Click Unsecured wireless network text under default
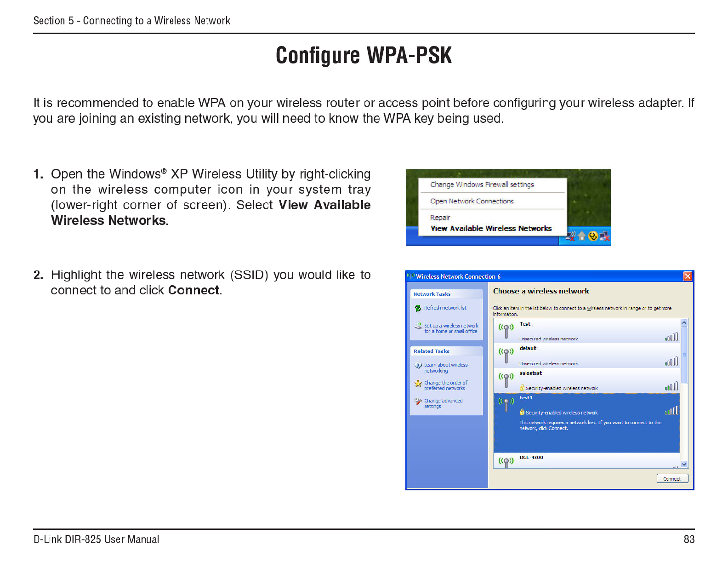728x563 pixels. (x=549, y=363)
